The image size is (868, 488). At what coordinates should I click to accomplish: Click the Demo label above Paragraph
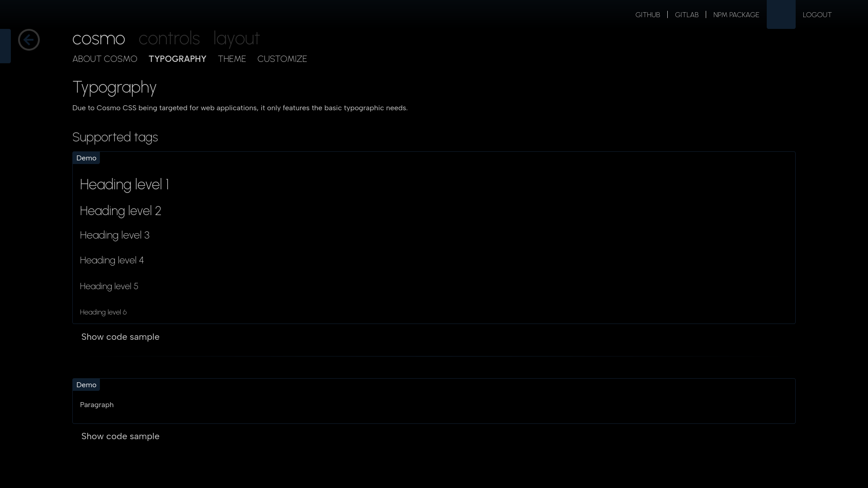(86, 385)
